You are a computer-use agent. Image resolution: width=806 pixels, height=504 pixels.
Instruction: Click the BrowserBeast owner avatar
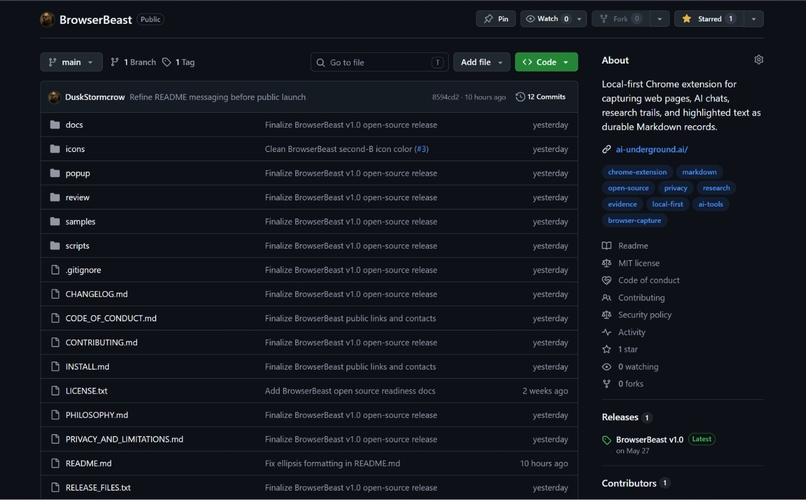47,20
